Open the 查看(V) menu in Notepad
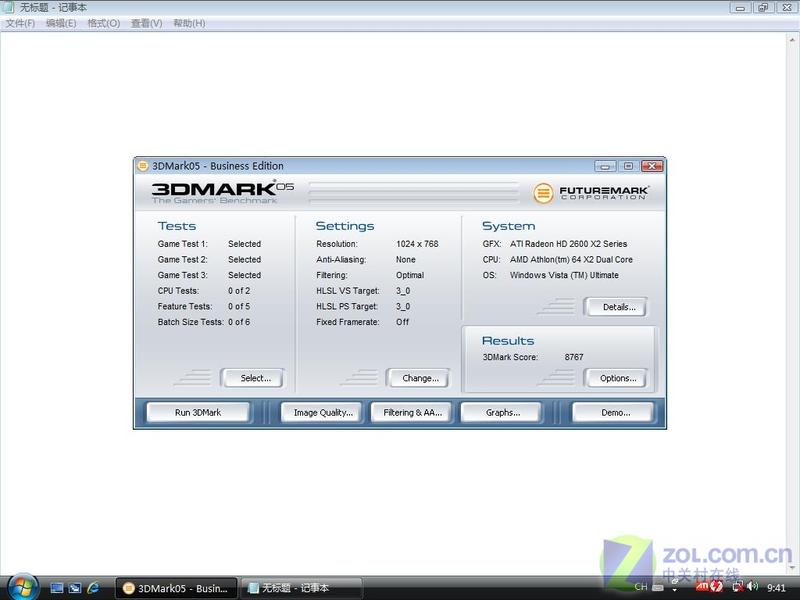 146,23
